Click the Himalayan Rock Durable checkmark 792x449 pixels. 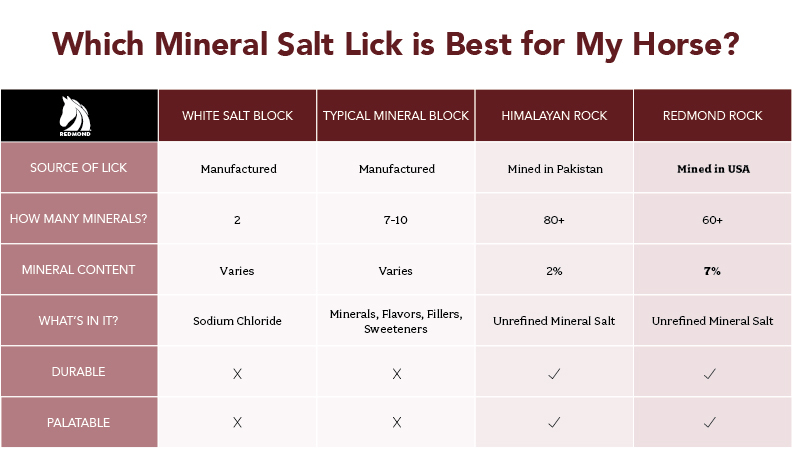(555, 372)
